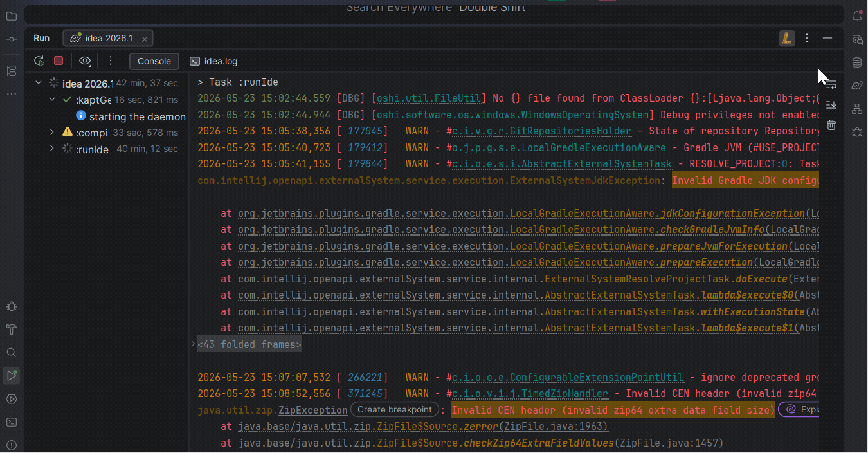Open the Terminal tool window
The width and height of the screenshot is (868, 453).
pos(11,422)
